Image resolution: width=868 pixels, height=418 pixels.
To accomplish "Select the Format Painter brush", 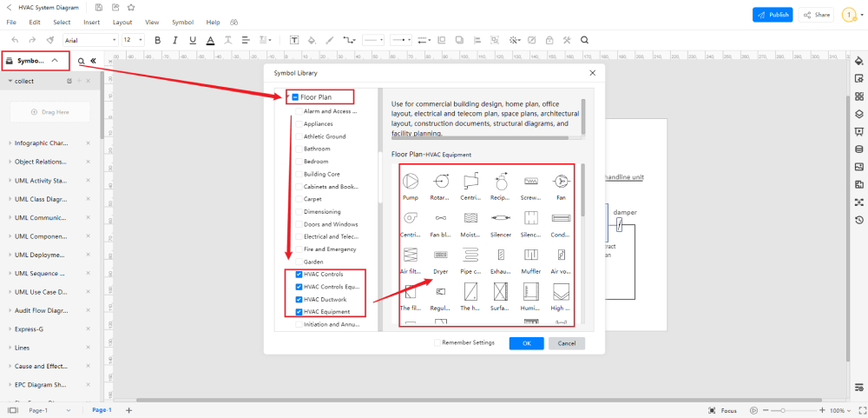I will coord(49,40).
